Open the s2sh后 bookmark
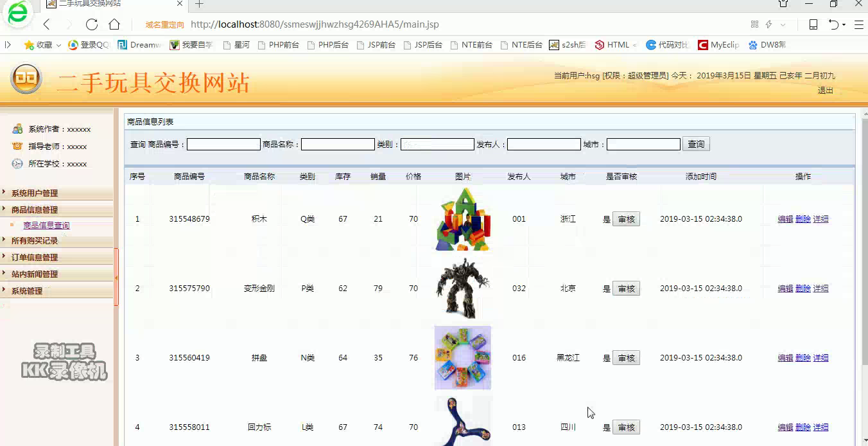 (568, 45)
